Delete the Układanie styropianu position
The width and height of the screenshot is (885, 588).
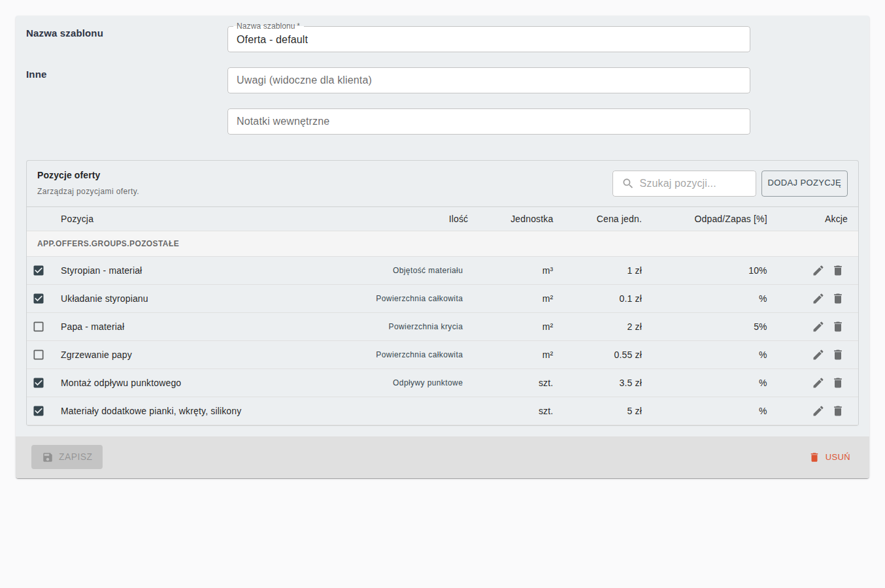click(x=838, y=299)
